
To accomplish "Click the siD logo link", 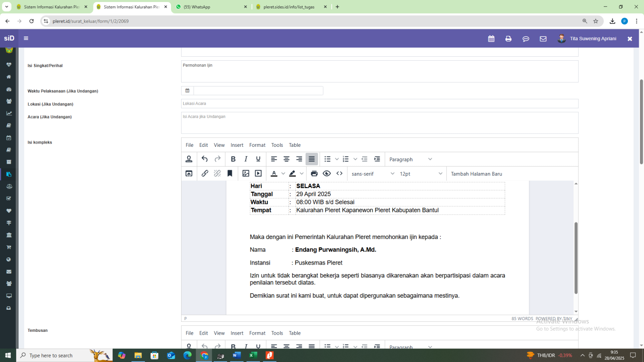I will [x=9, y=38].
